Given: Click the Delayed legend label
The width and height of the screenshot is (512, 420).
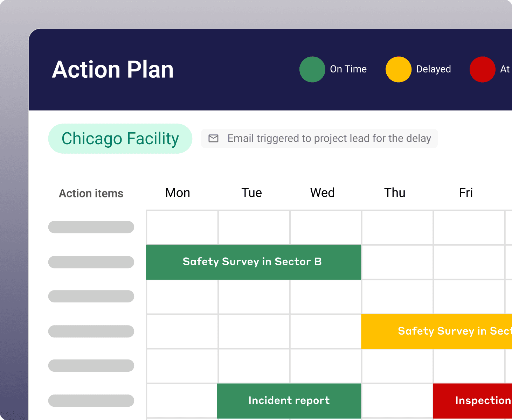Looking at the screenshot, I should click(433, 69).
